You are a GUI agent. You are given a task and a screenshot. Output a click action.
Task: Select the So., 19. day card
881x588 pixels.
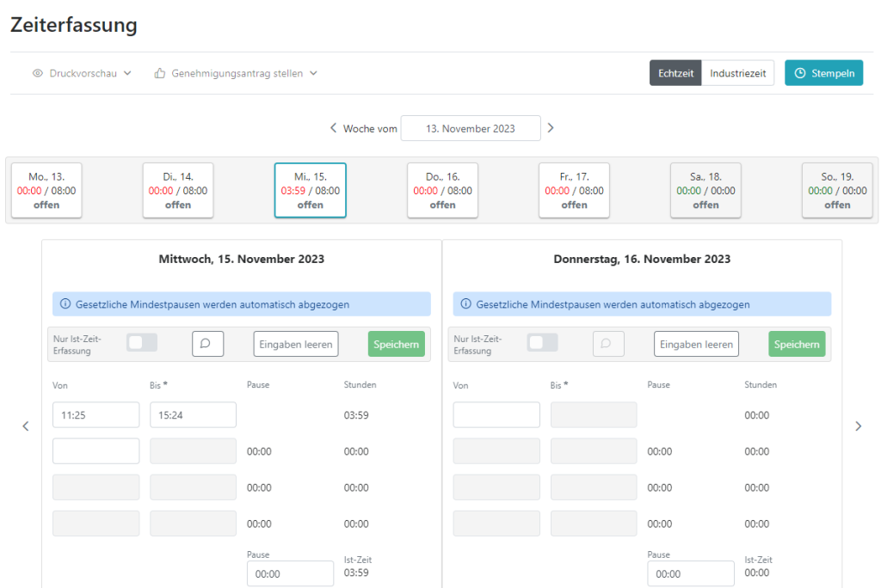click(837, 190)
